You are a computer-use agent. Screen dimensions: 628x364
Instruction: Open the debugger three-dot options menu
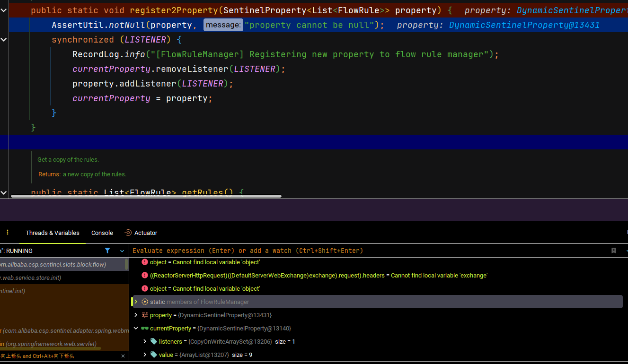[7, 233]
